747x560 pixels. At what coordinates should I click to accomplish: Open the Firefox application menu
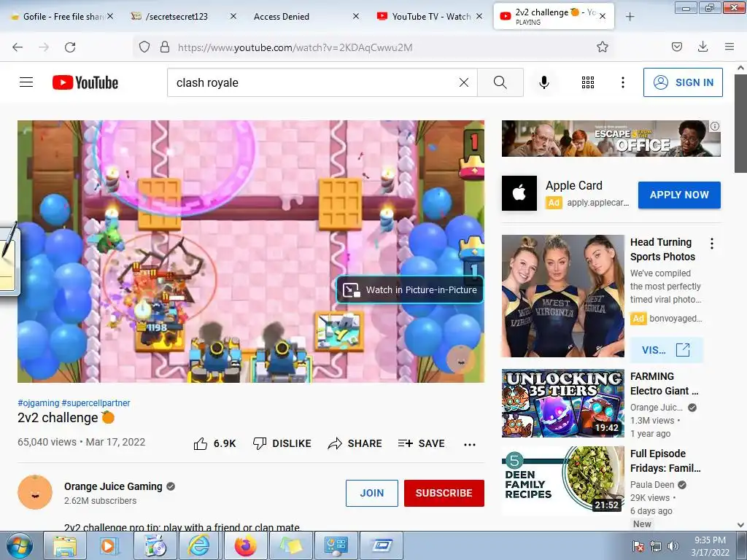(x=729, y=47)
